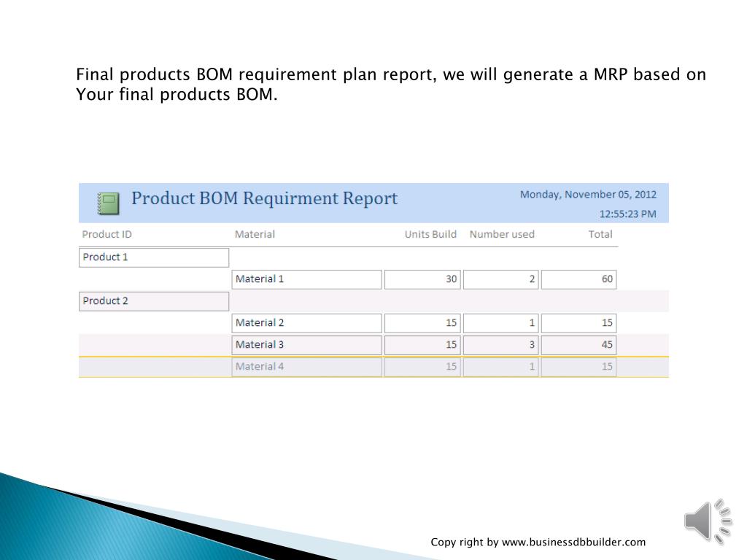Click the Material 3 text box
This screenshot has height=560, width=747.
click(x=306, y=345)
